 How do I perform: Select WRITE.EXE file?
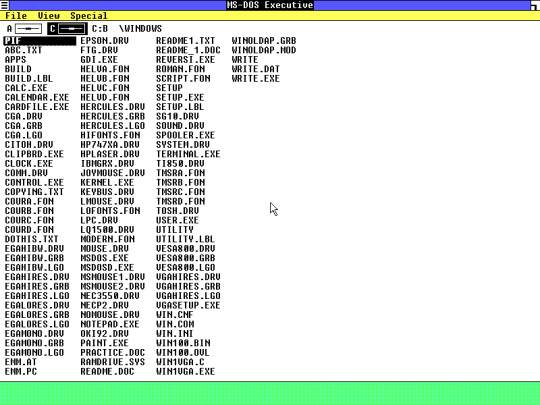256,79
